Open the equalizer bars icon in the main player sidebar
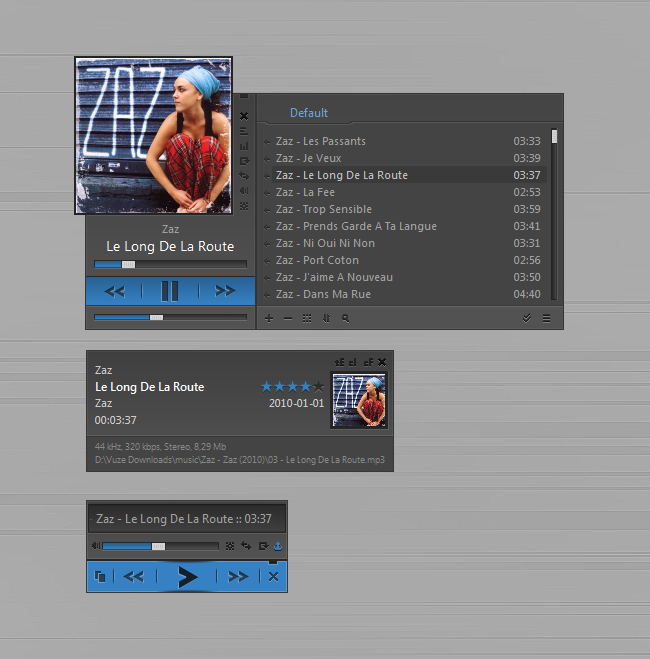650x659 pixels. (x=244, y=146)
